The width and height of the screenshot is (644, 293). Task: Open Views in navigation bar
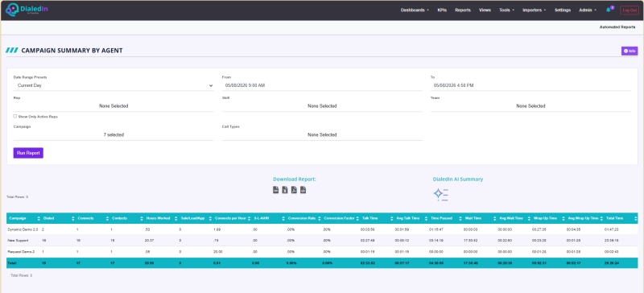pyautogui.click(x=485, y=10)
